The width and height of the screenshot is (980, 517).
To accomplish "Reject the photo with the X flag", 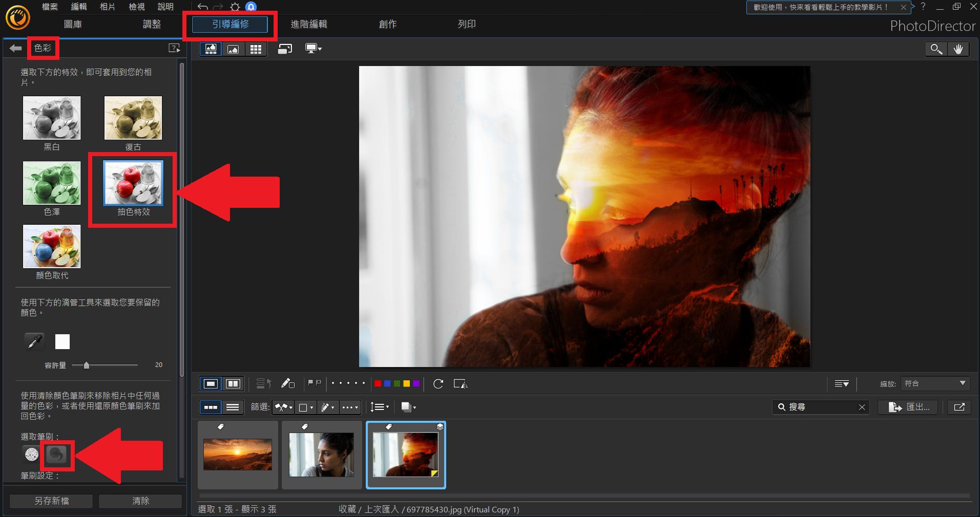I will pyautogui.click(x=319, y=383).
